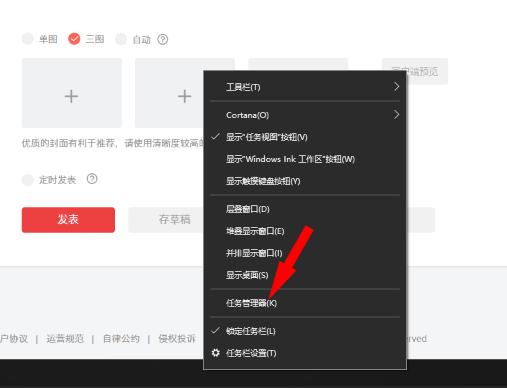Select the 单图 radio option
The width and height of the screenshot is (507, 388).
coord(28,39)
